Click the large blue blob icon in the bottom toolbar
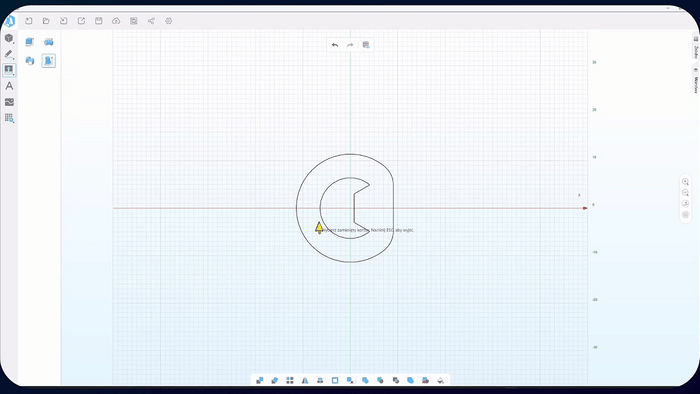The width and height of the screenshot is (700, 394). coord(410,380)
